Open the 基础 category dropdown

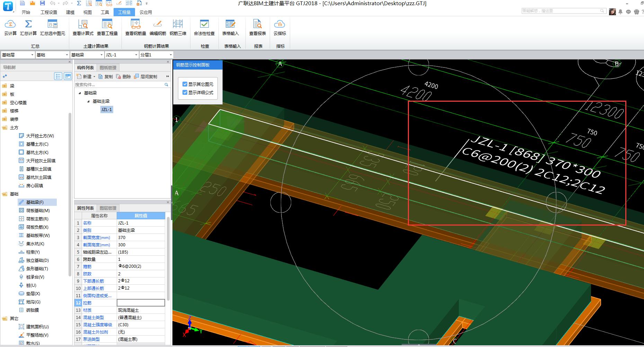pos(67,55)
